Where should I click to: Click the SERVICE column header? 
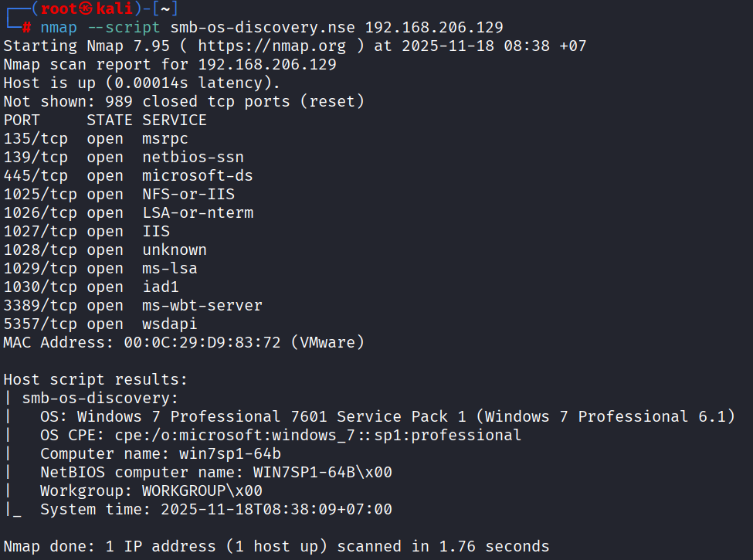[175, 120]
